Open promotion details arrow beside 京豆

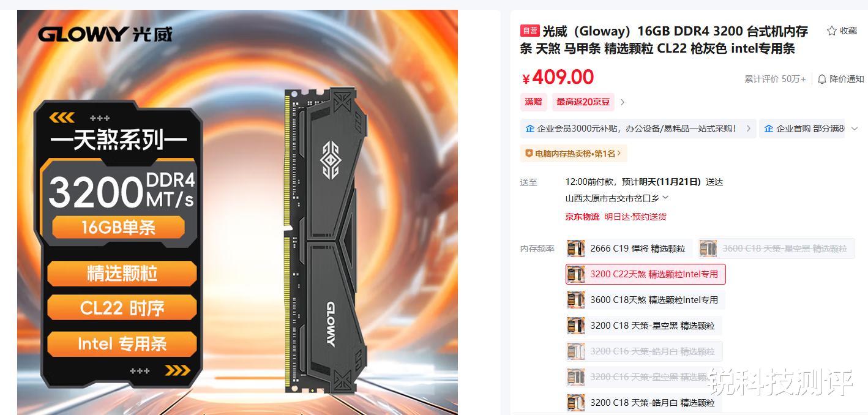pyautogui.click(x=623, y=102)
